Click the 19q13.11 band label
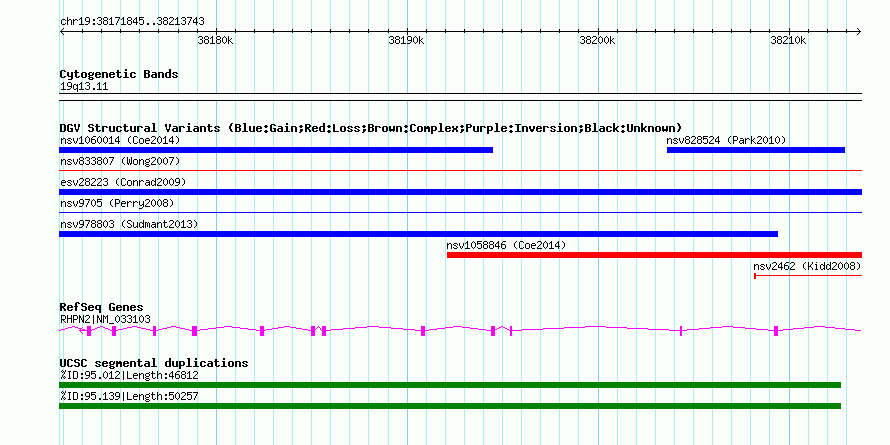 click(x=84, y=87)
